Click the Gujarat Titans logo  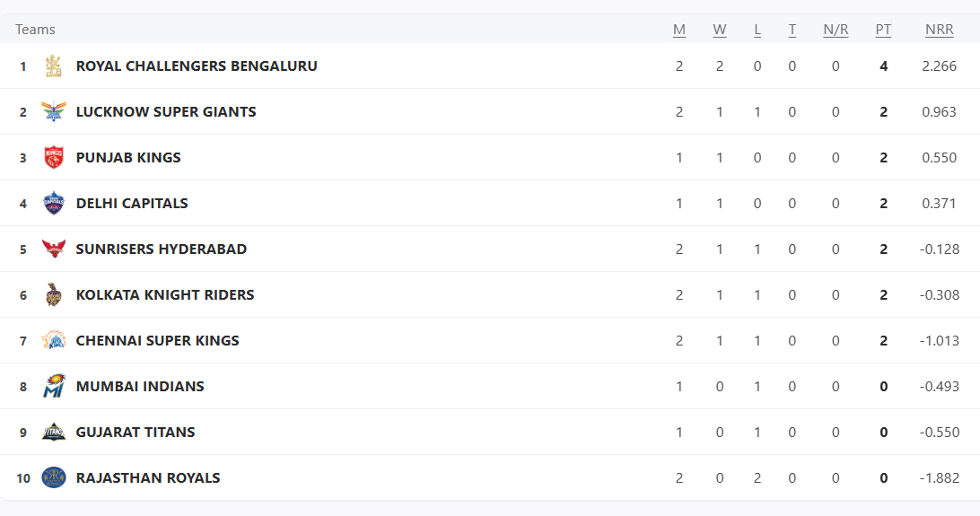pyautogui.click(x=54, y=432)
